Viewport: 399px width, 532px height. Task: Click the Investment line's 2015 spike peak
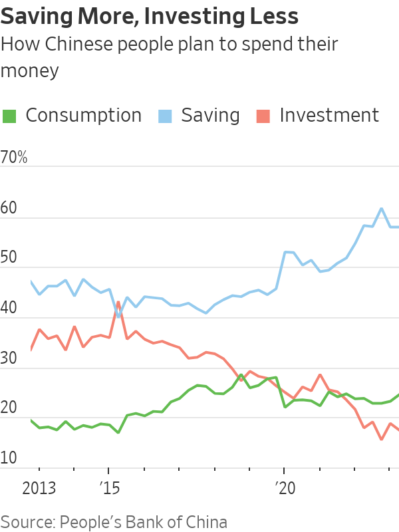(x=118, y=303)
